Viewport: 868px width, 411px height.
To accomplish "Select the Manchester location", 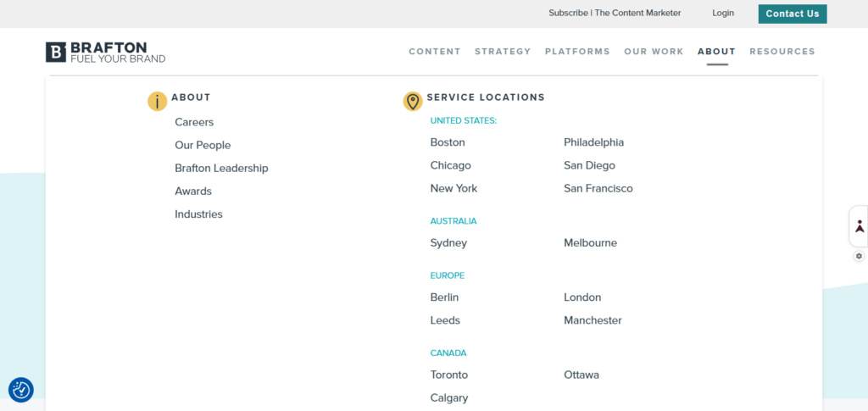I will pos(593,321).
